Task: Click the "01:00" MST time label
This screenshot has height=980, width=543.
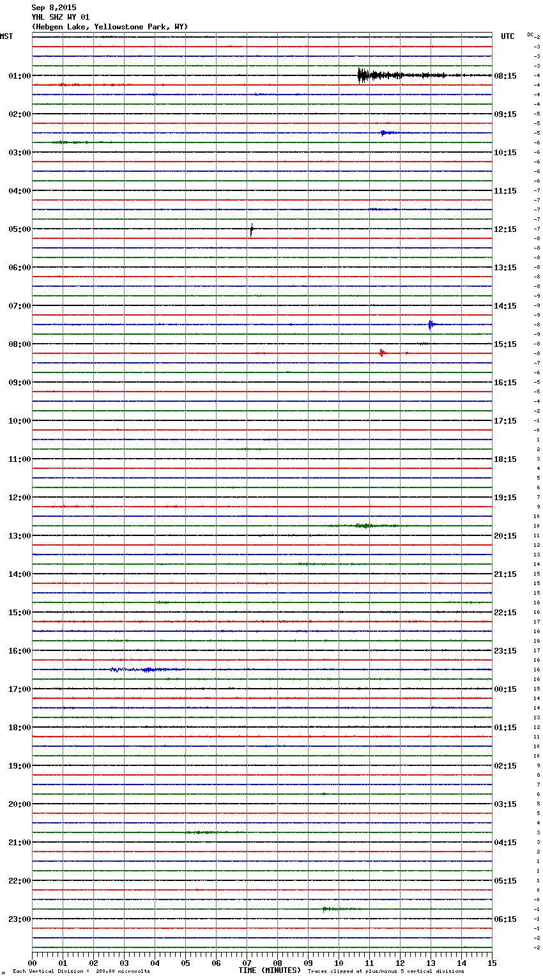Action: [20, 76]
